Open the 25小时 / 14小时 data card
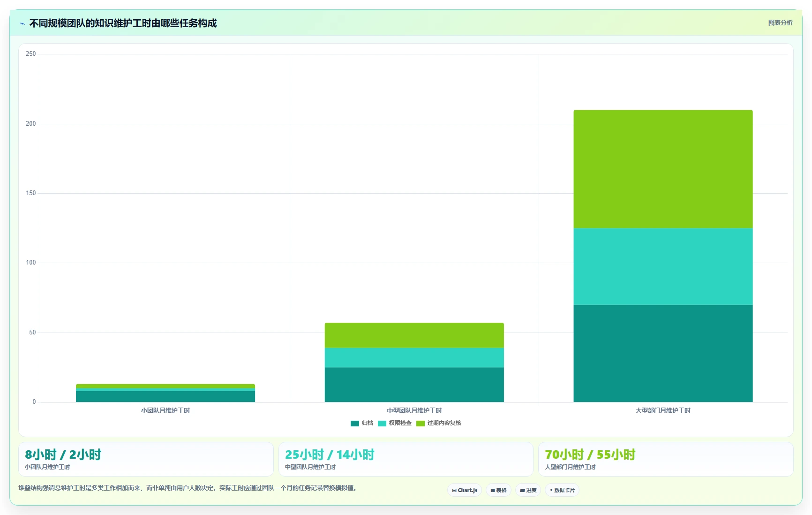 (406, 459)
